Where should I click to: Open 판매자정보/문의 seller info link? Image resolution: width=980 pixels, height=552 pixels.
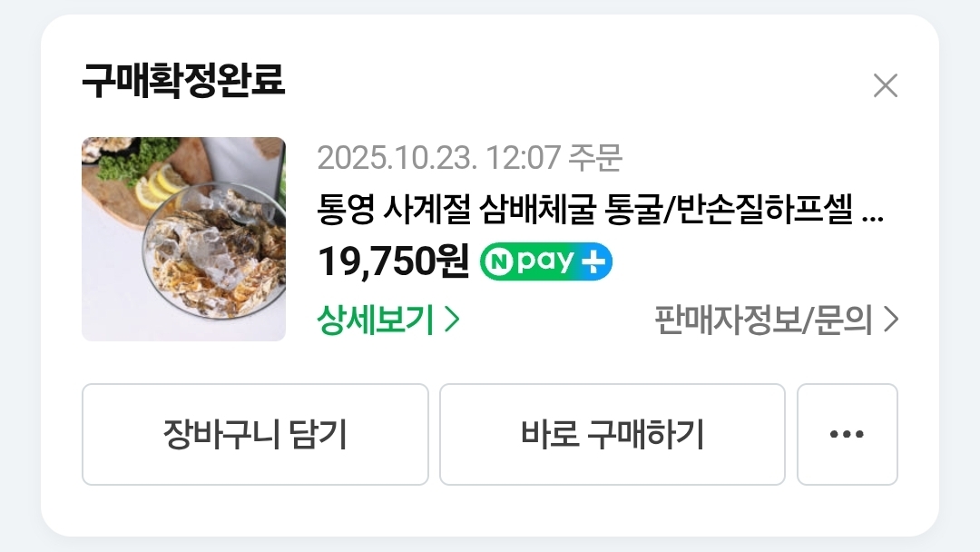click(x=776, y=320)
